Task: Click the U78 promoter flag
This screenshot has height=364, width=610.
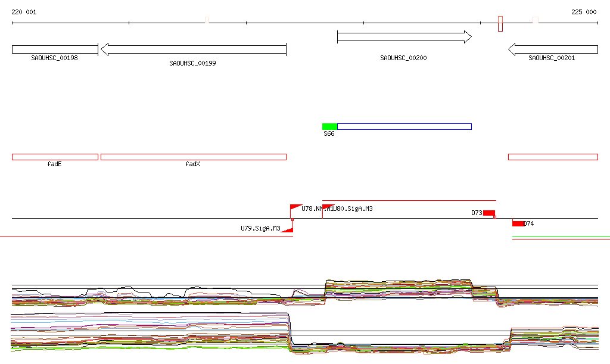Action: click(x=295, y=207)
